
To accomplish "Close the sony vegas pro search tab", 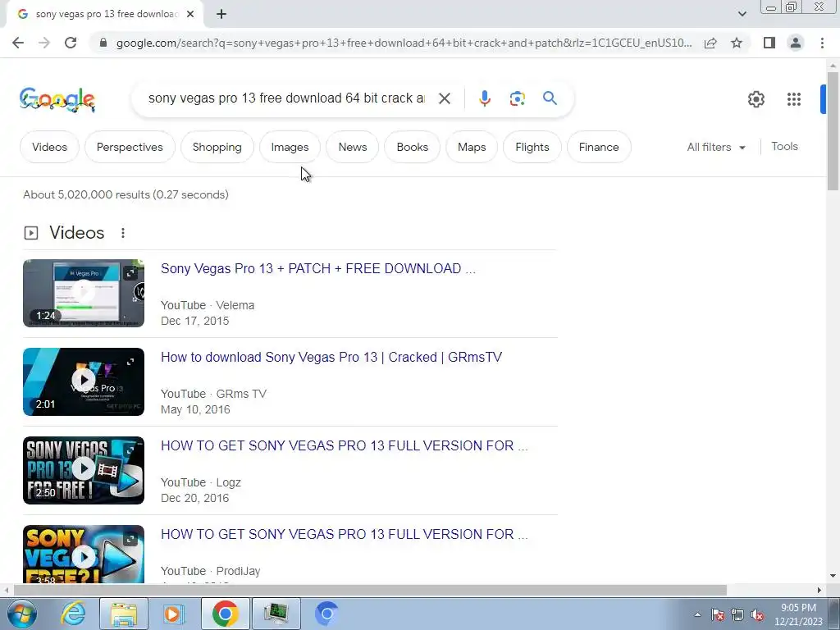I will [x=190, y=15].
